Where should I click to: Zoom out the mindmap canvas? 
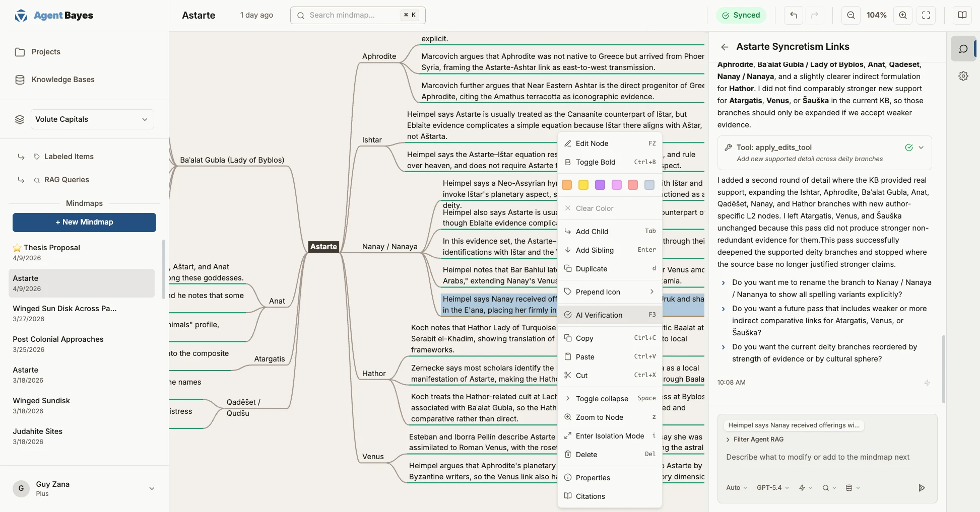pyautogui.click(x=851, y=15)
